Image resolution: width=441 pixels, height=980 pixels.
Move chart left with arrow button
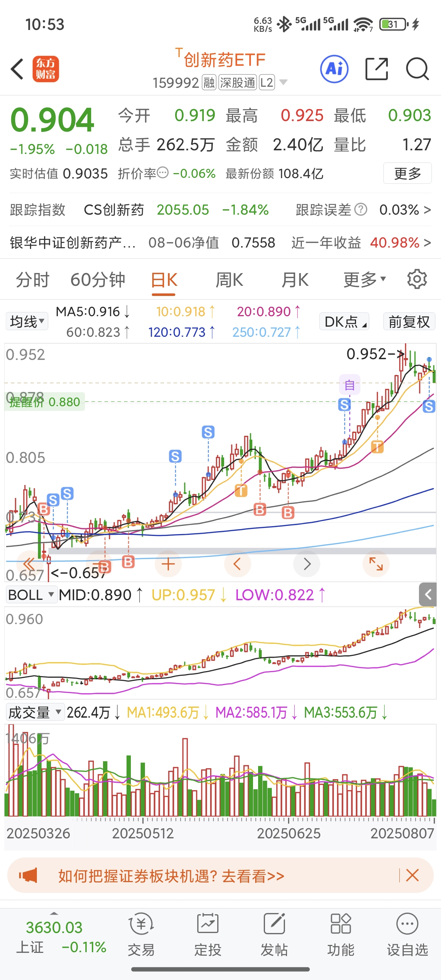coord(237,564)
